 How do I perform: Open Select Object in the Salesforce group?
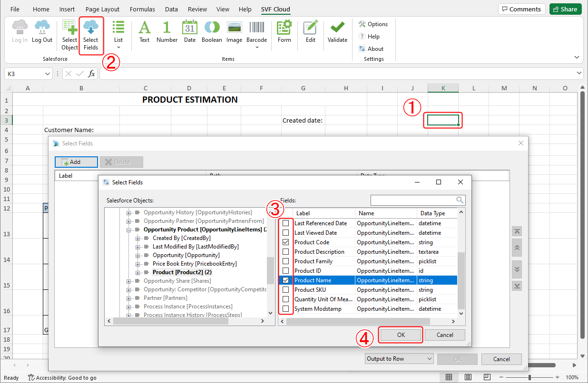[x=69, y=34]
